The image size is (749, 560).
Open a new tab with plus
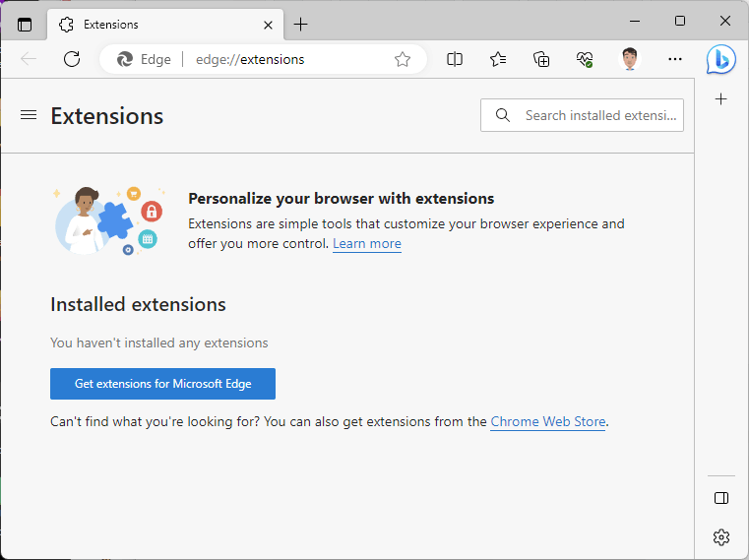300,25
